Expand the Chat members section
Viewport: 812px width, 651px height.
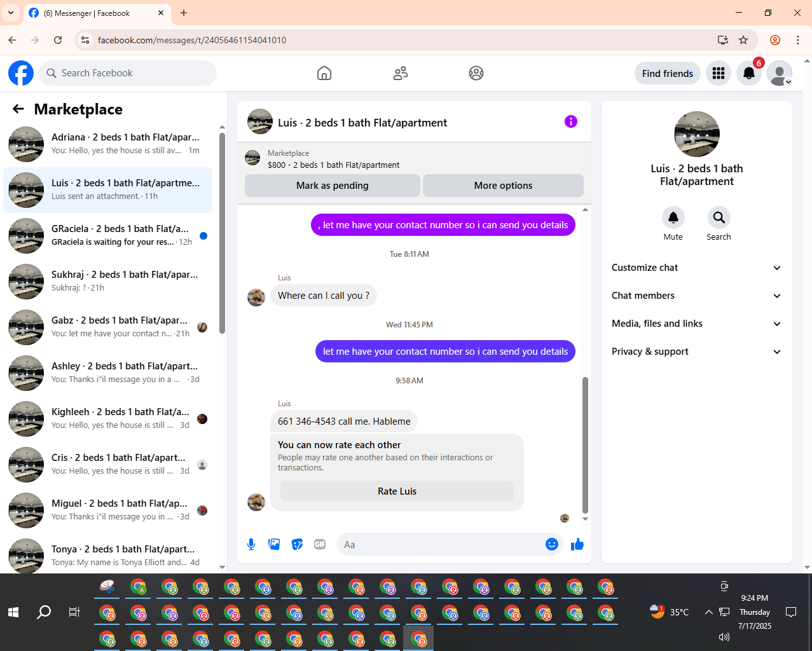click(697, 296)
